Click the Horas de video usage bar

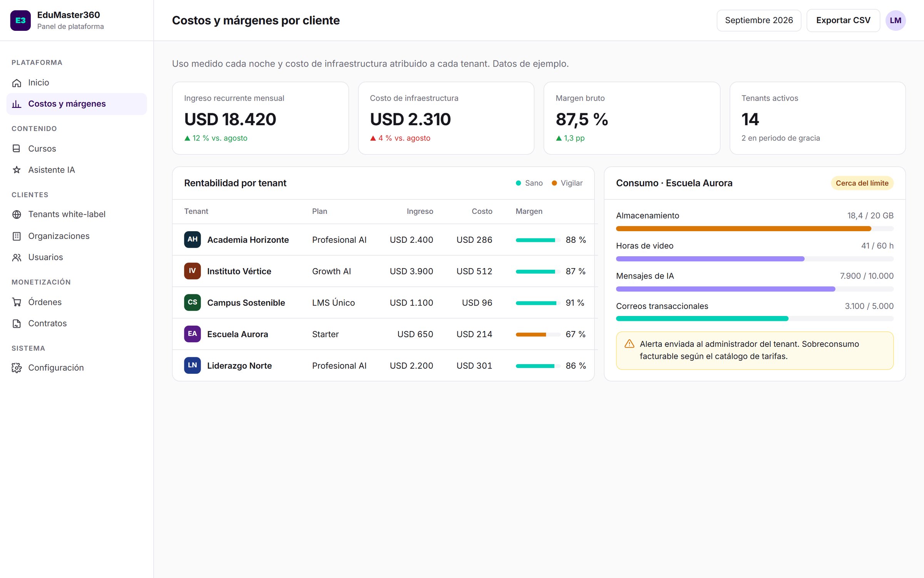755,259
